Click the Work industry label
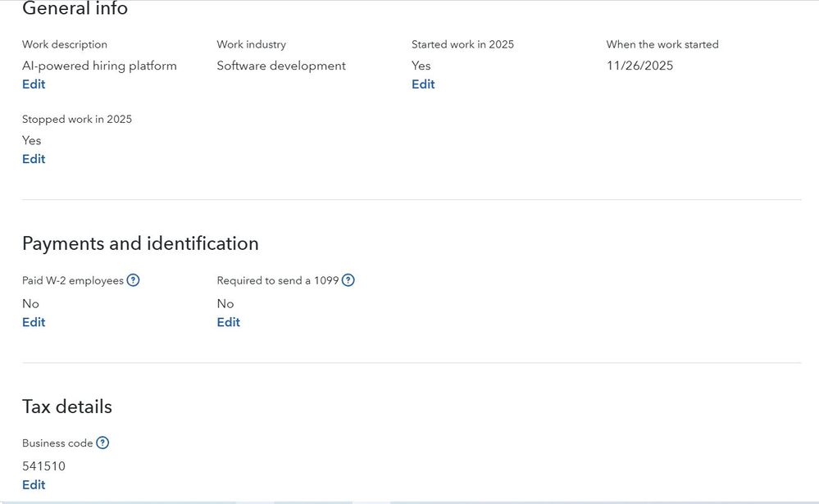 (x=251, y=44)
